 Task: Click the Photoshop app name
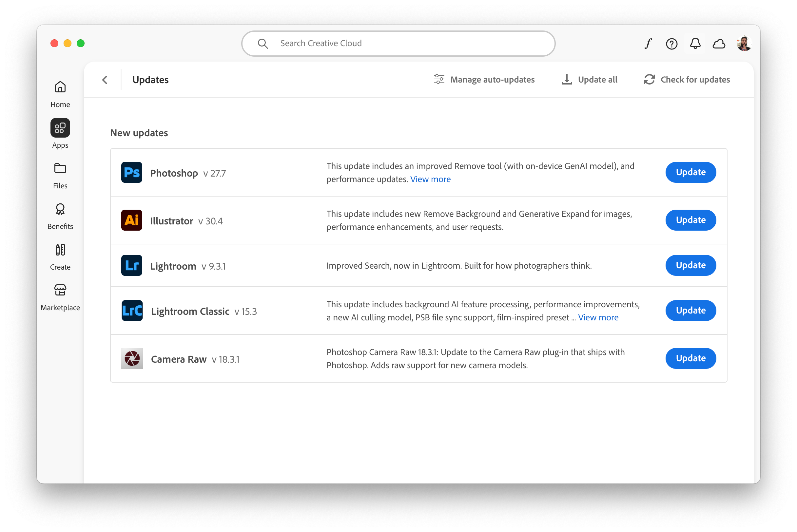174,173
